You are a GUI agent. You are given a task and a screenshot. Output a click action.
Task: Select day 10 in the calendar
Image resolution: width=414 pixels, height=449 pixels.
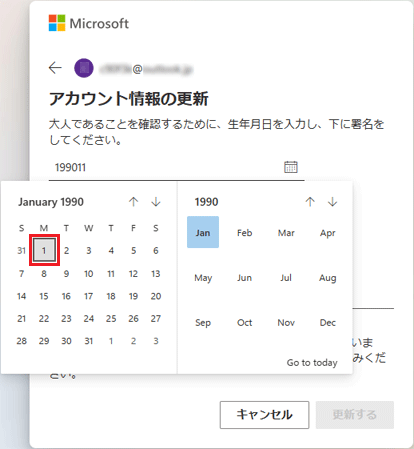coord(89,274)
